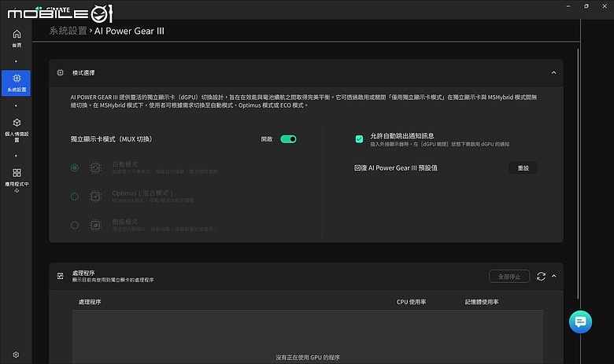Open 應用程式中心 in the sidebar
This screenshot has width=614, height=364.
(x=17, y=180)
